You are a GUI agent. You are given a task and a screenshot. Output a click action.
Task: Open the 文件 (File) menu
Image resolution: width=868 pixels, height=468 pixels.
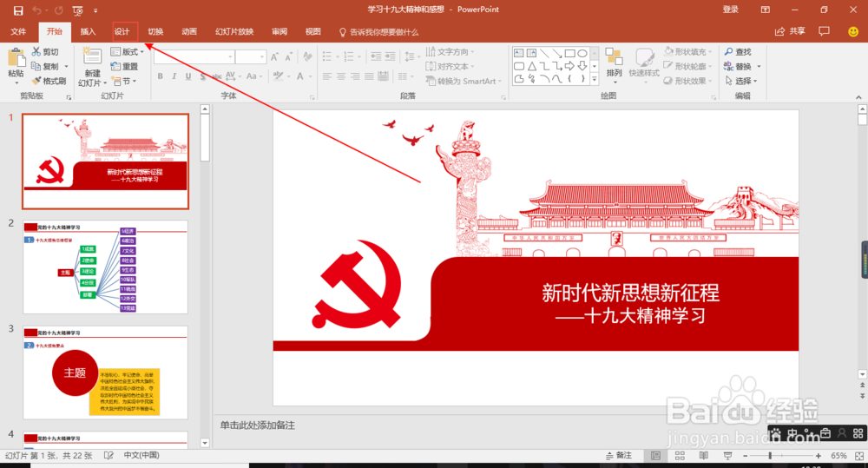(18, 31)
